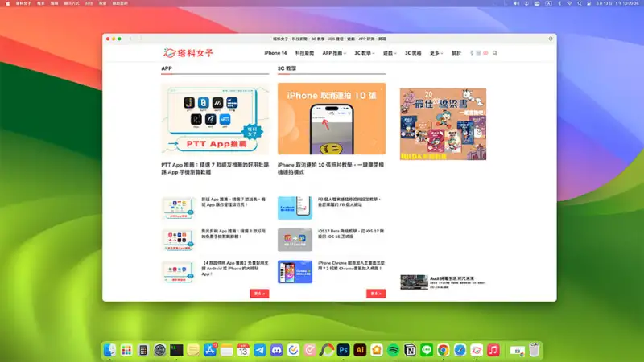Open the Illustrator icon in the Dock
This screenshot has width=644, height=362.
(x=360, y=350)
